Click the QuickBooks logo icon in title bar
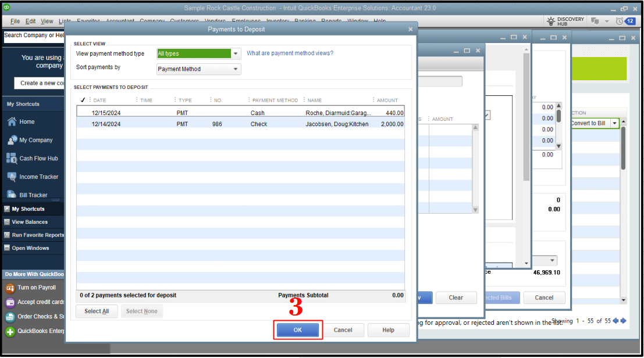 pos(6,8)
